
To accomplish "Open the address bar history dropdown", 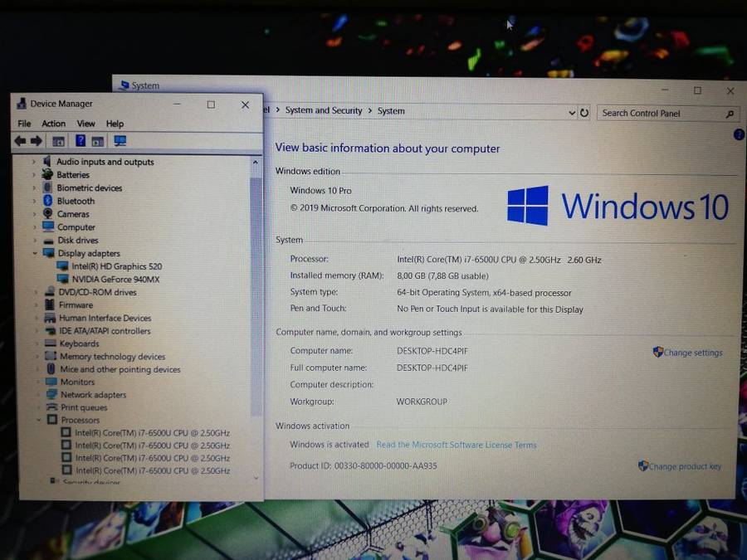I will tap(573, 112).
